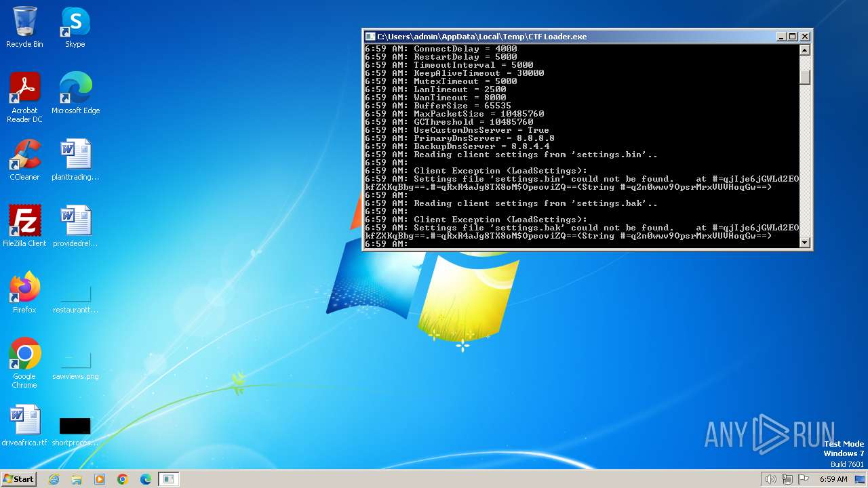Open the Recycle Bin desktop icon

(24, 27)
